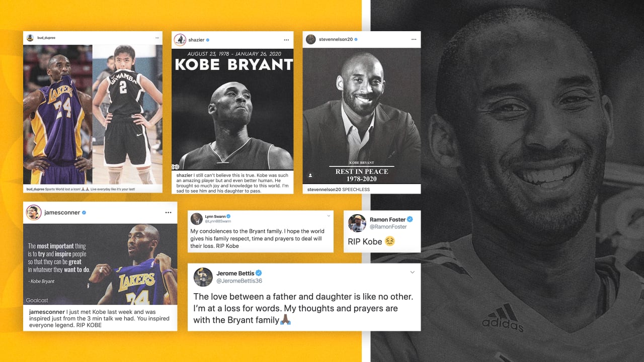Click verified badge next to shazier

tap(208, 40)
